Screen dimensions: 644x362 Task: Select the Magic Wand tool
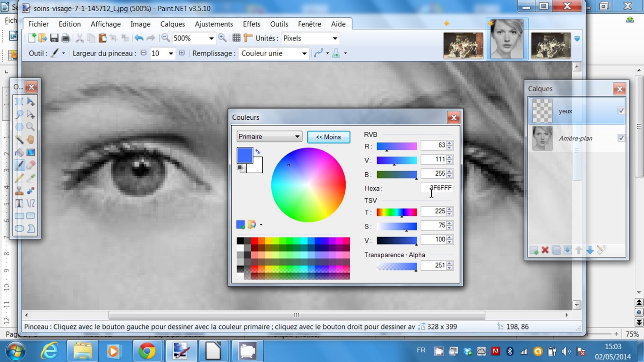19,139
